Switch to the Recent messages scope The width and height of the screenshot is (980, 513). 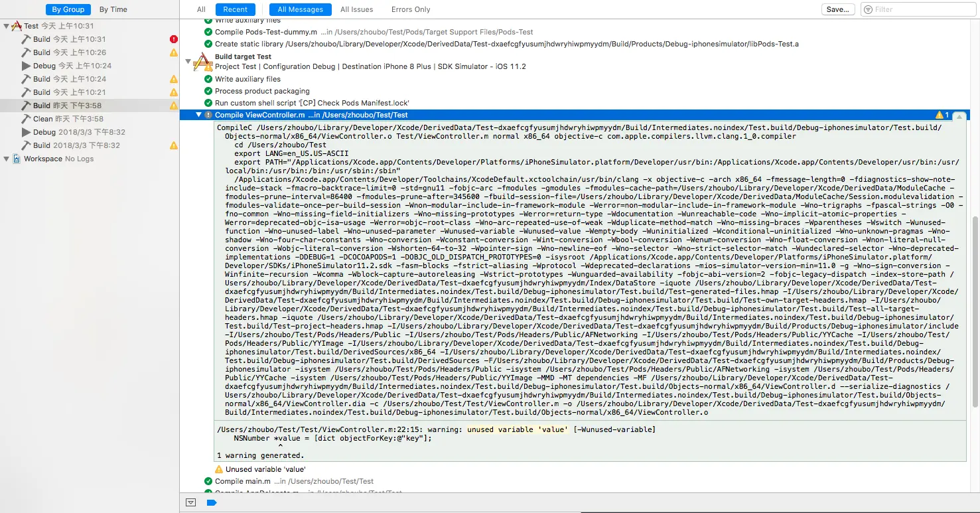[235, 9]
